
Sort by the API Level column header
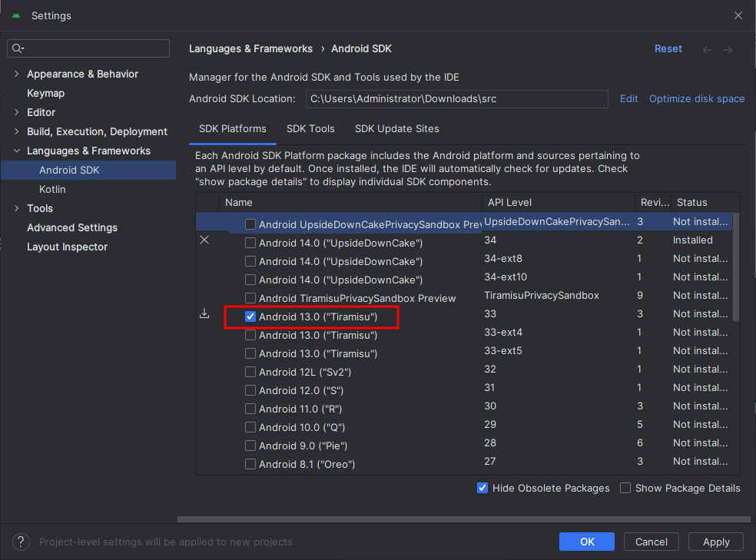[x=559, y=202]
